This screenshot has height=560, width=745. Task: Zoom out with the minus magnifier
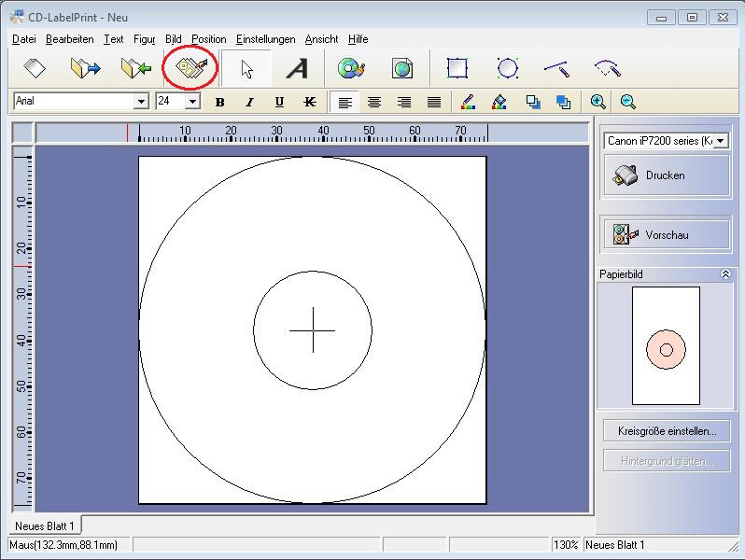pyautogui.click(x=627, y=102)
